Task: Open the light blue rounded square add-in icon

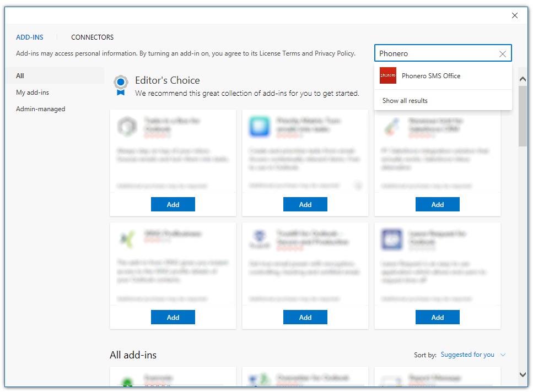Action: point(260,126)
